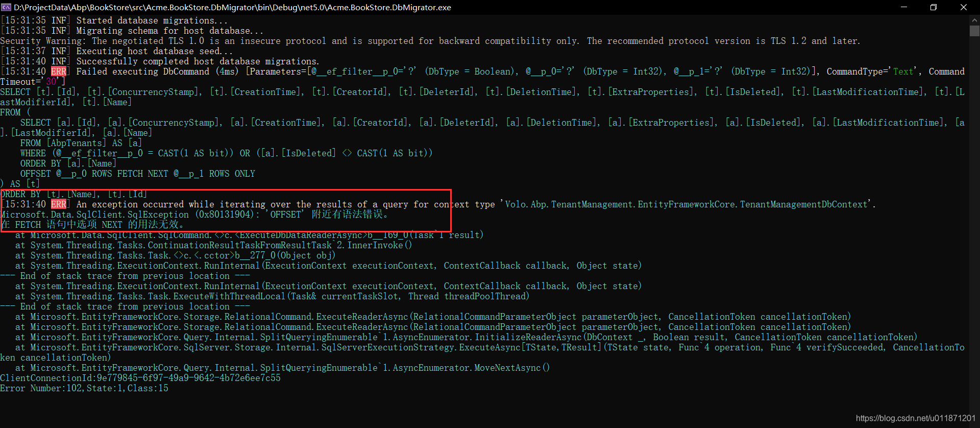Restore down the console window
The width and height of the screenshot is (980, 428).
[x=934, y=7]
